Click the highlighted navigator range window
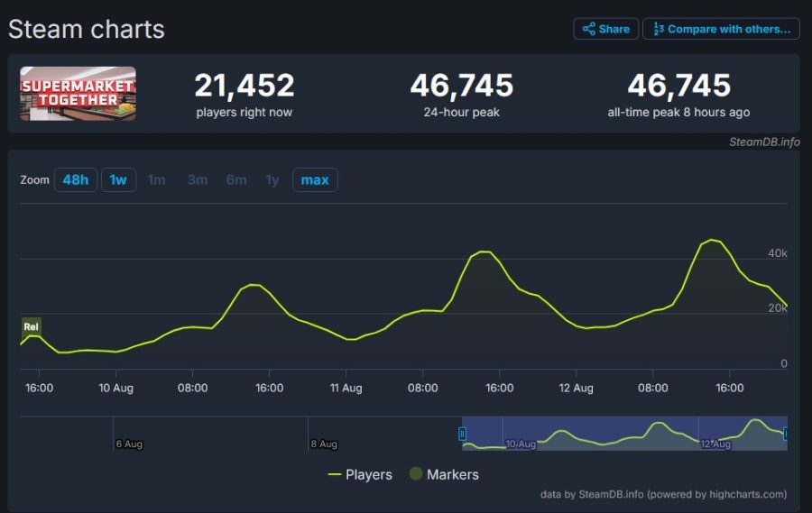812x513 pixels. (x=624, y=434)
